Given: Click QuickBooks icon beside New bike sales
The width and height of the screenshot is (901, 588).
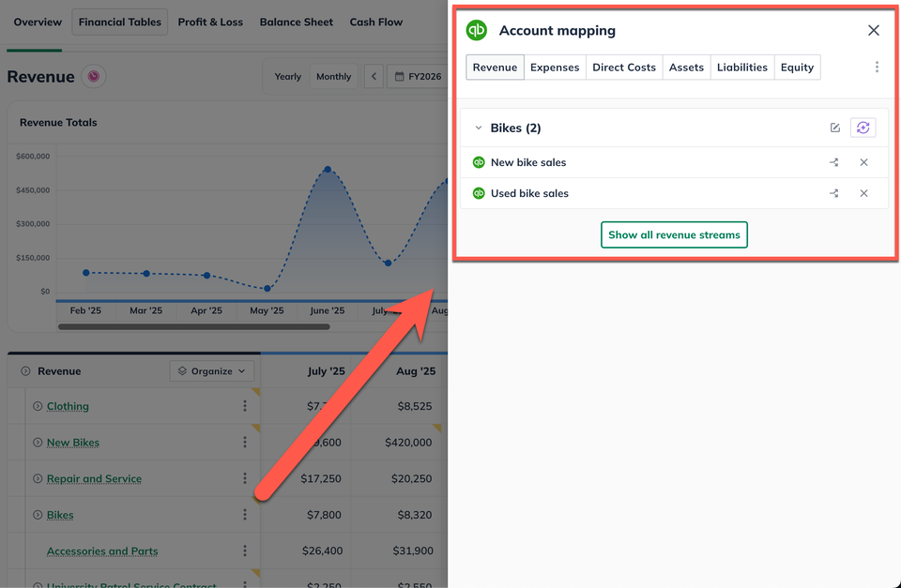Looking at the screenshot, I should (x=479, y=162).
